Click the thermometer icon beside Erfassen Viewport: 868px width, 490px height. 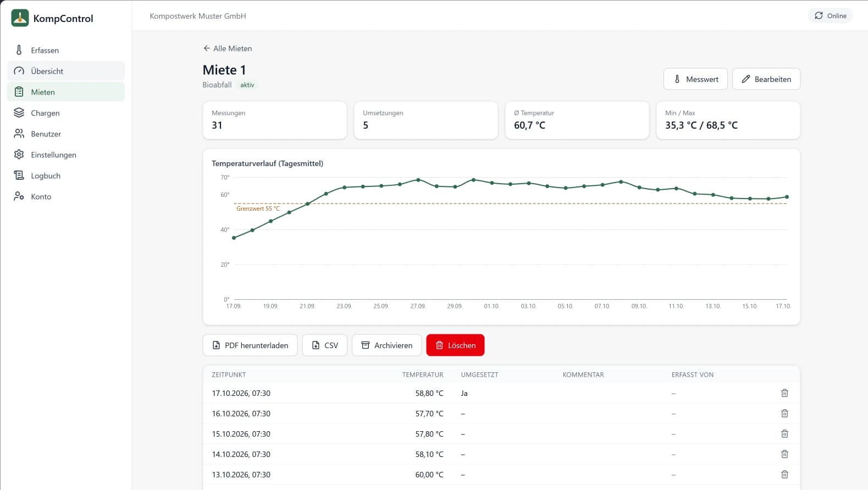pyautogui.click(x=19, y=50)
